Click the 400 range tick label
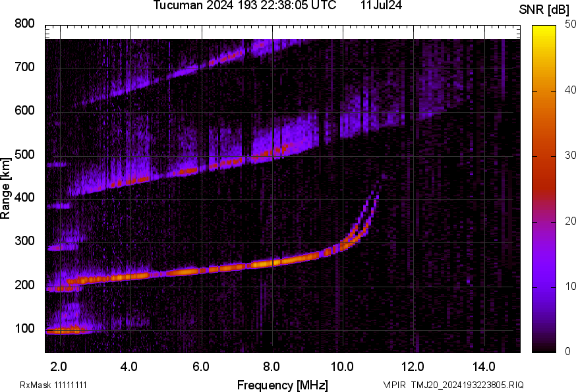 [24, 198]
